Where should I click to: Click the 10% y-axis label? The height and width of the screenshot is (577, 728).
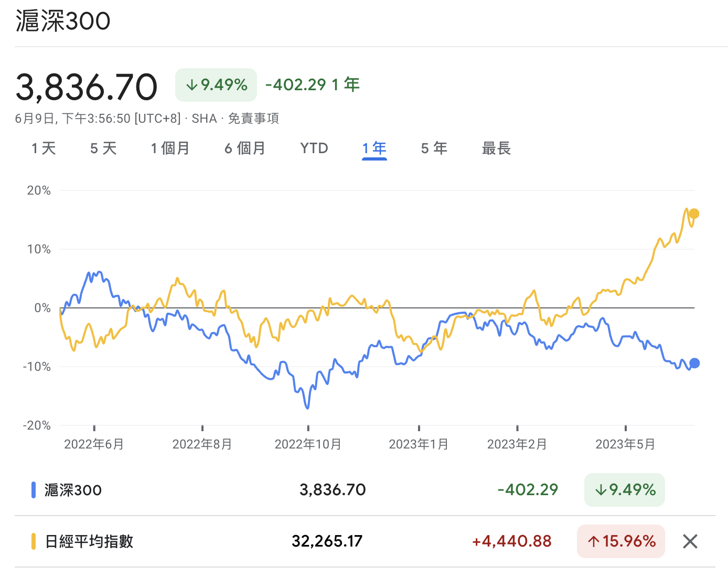[39, 249]
